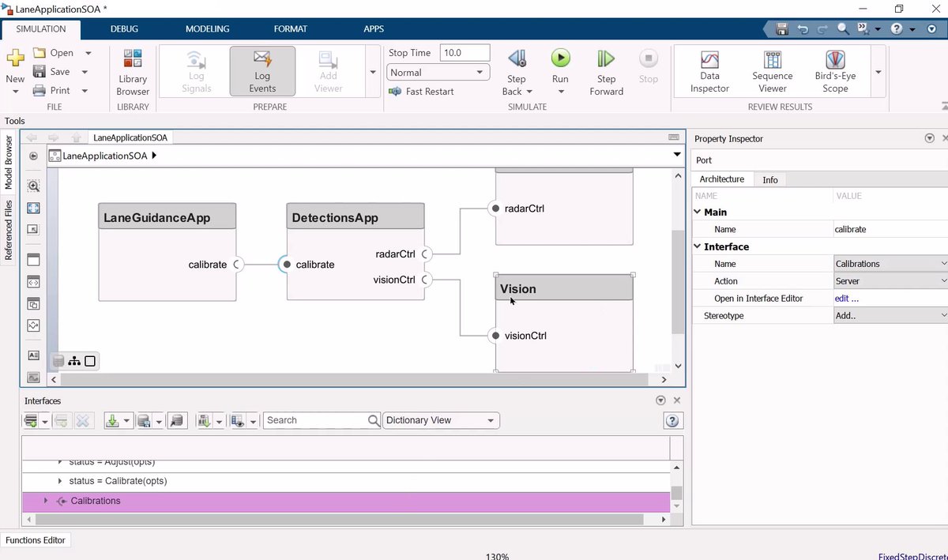Viewport: 948px width, 560px height.
Task: Open the Dictionary View dropdown
Action: [x=441, y=420]
